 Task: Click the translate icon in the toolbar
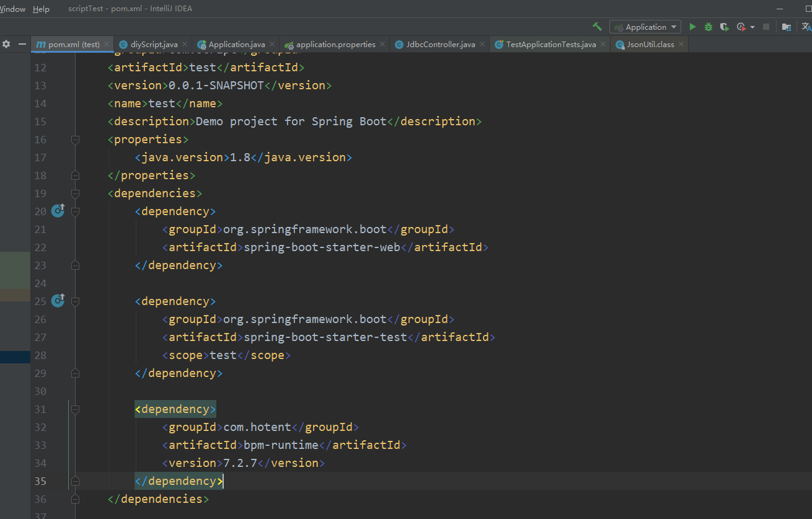pyautogui.click(x=806, y=27)
